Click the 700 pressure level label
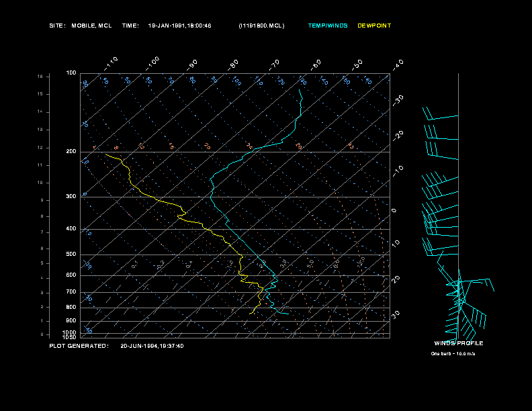Screen dimensions: 532x411 click(71, 292)
